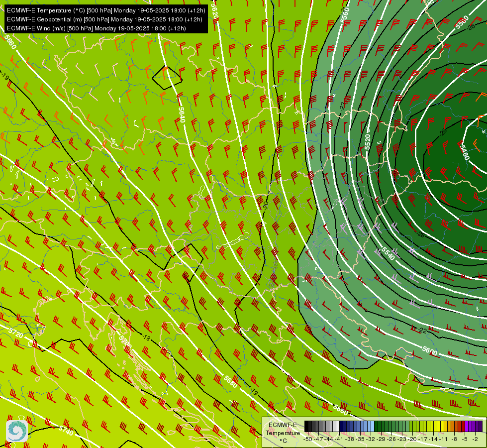Screen dimensions: 487x448
Task: Click the 5540 geopotential contour label
Action: [x=388, y=253]
